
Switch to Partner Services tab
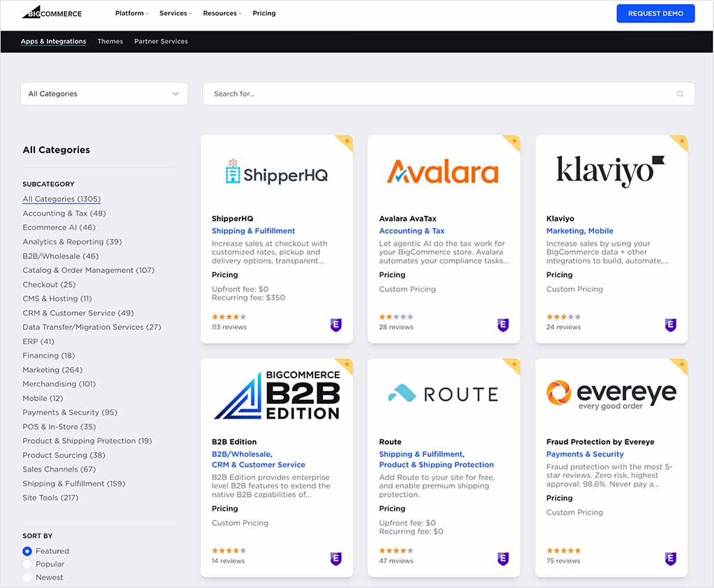(x=161, y=41)
